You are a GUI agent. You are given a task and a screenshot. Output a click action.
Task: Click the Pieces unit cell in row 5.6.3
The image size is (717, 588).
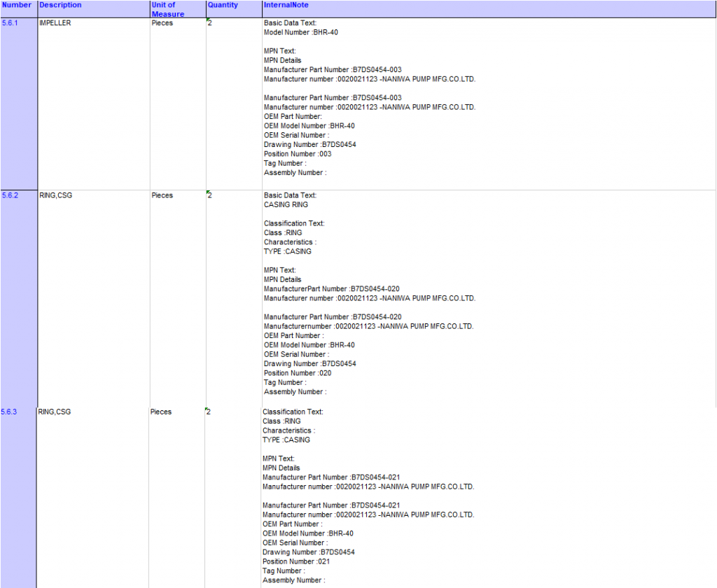[161, 412]
